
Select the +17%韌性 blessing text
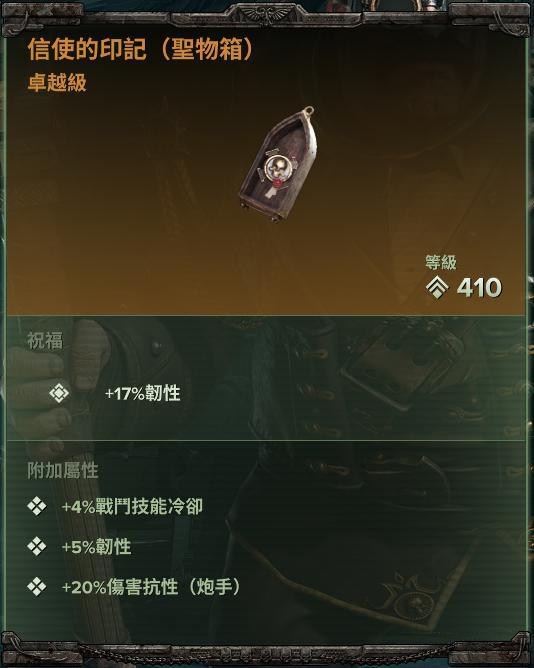pos(142,393)
